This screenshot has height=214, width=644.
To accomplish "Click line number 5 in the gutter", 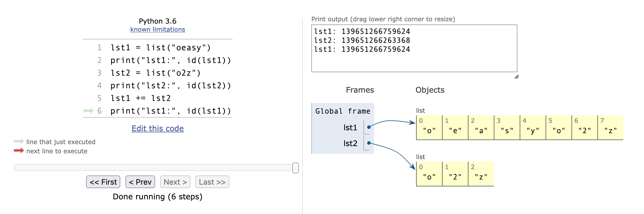I will (99, 98).
